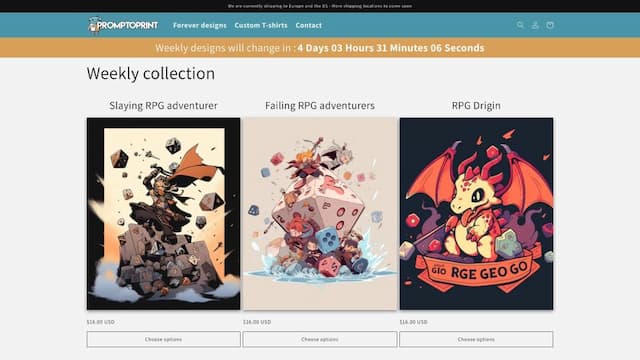Click the shipping announcement bar text
640x360 pixels.
point(320,6)
